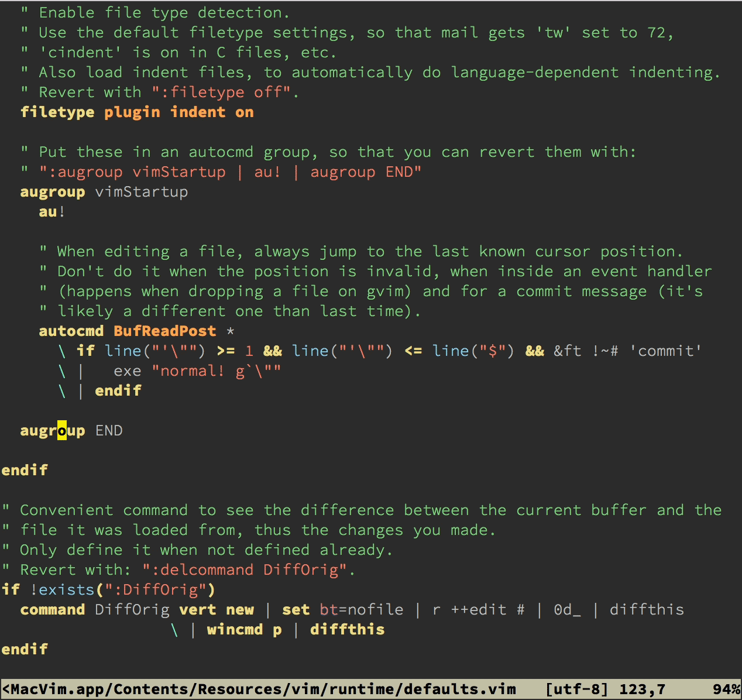The height and width of the screenshot is (700, 742).
Task: Click the command DiffOrig keyword
Action: click(52, 609)
